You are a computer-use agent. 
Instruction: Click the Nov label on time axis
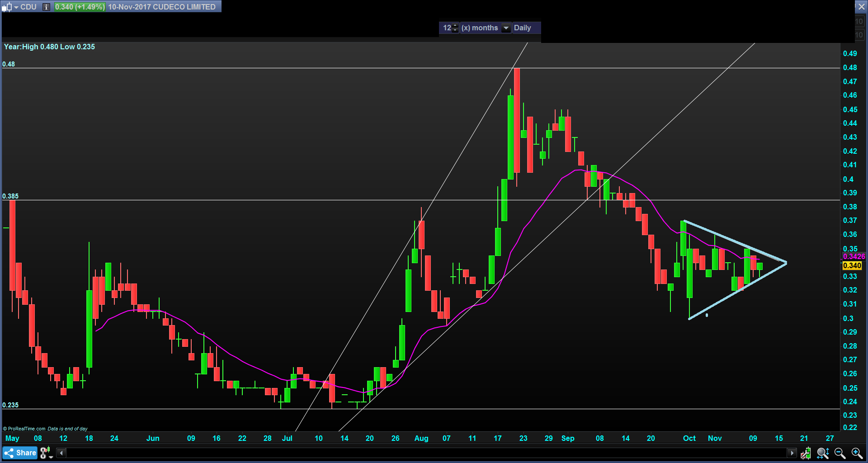click(715, 438)
